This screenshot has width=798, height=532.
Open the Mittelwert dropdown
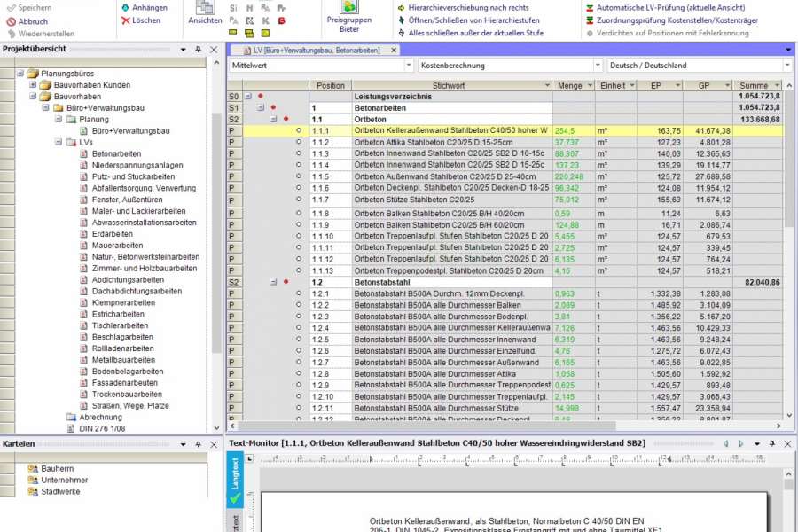click(408, 65)
